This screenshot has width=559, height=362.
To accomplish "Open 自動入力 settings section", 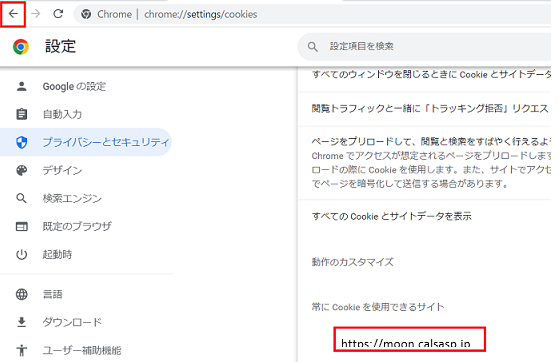I will [62, 114].
